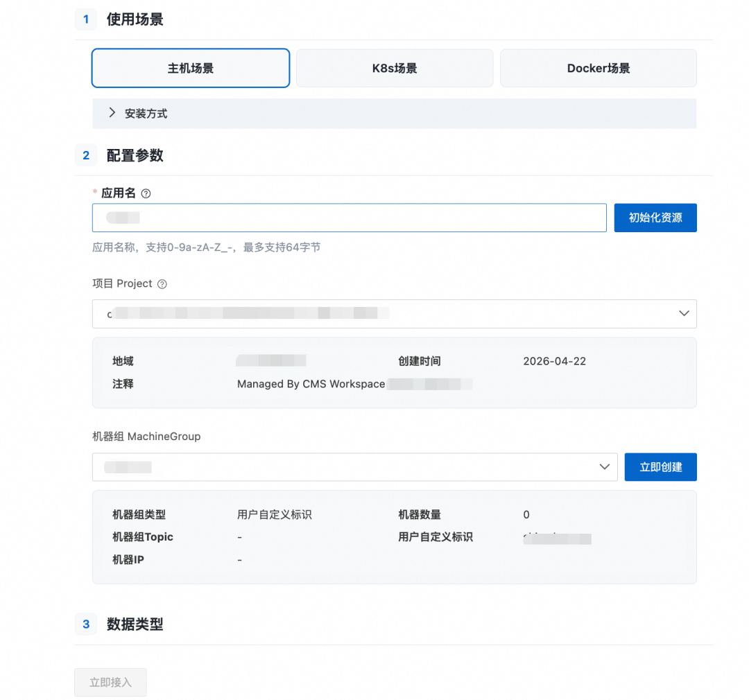Click the 应用名 help question-mark icon
Image resolution: width=749 pixels, height=700 pixels.
(x=146, y=193)
